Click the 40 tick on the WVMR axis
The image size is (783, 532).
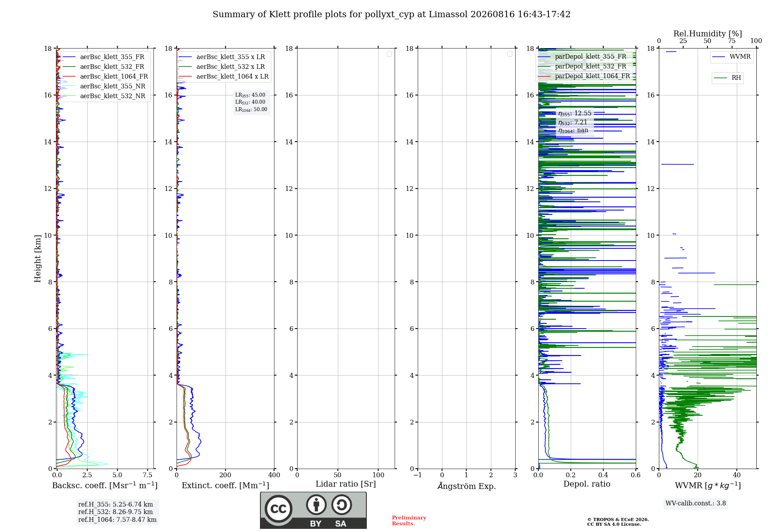point(737,475)
